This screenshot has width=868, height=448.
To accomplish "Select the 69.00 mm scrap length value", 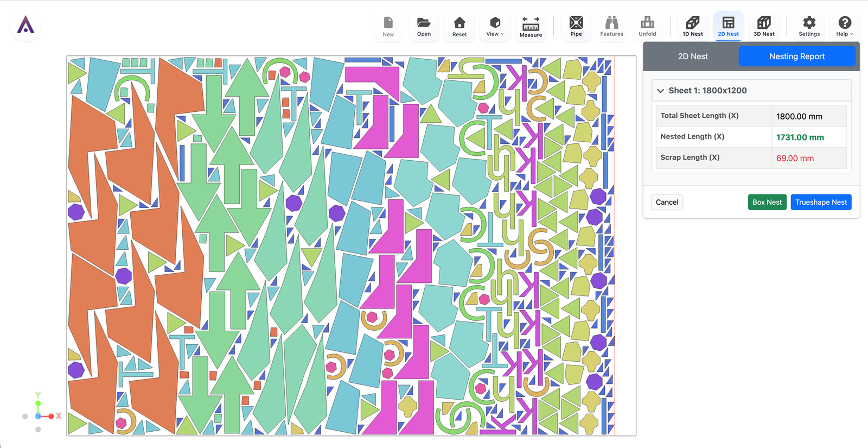I will (x=795, y=159).
